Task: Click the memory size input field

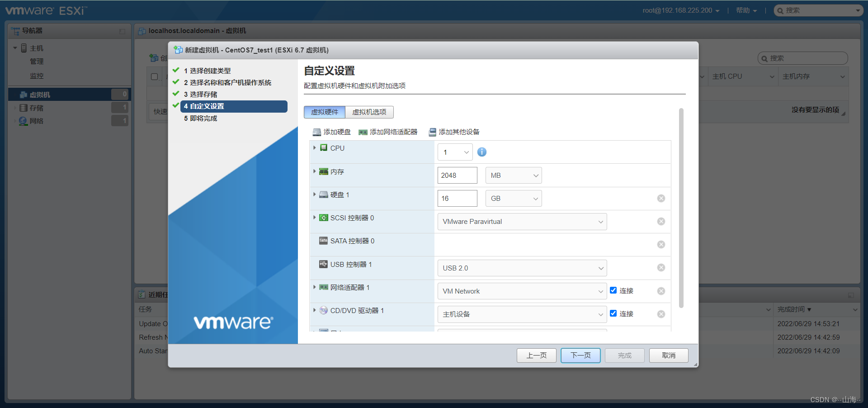Action: 458,176
